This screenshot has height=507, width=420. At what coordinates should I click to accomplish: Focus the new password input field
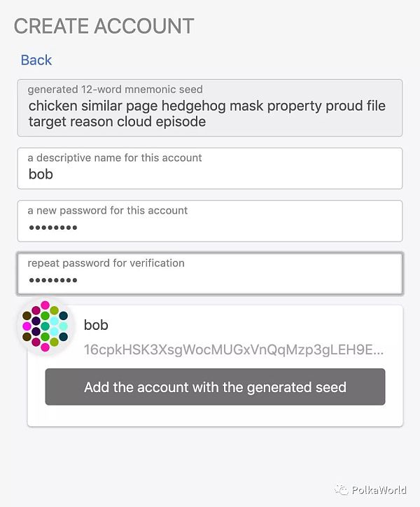[209, 227]
